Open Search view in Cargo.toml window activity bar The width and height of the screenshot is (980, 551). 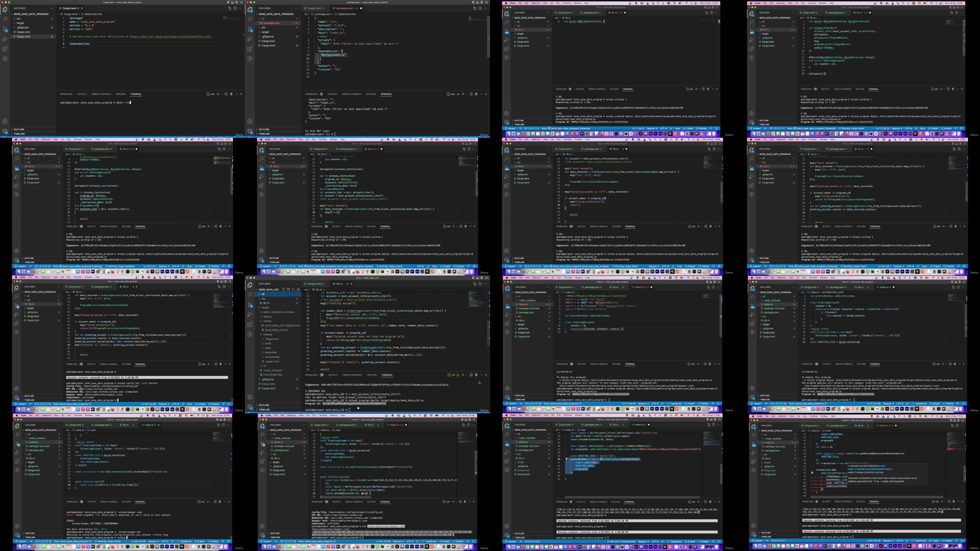tap(5, 19)
